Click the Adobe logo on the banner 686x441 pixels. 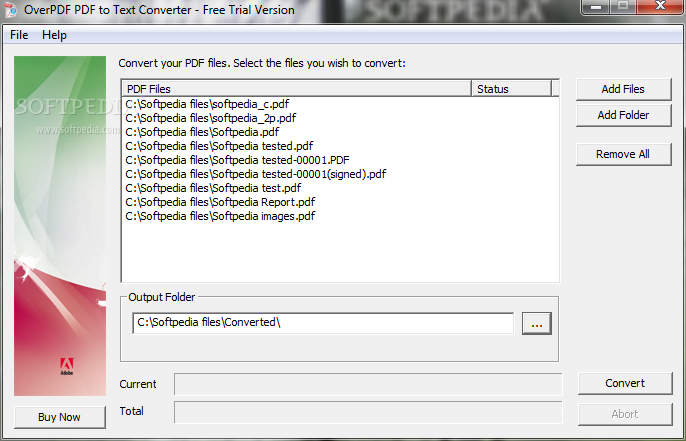click(66, 366)
